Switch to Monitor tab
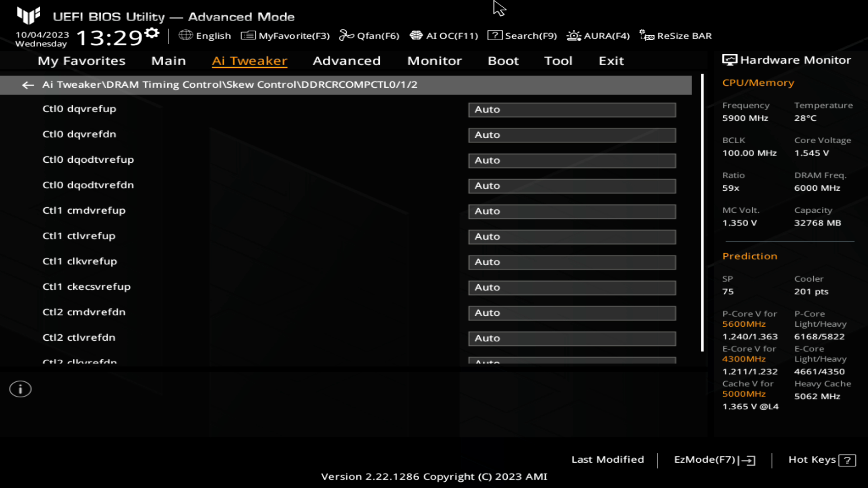868x488 pixels. tap(434, 60)
